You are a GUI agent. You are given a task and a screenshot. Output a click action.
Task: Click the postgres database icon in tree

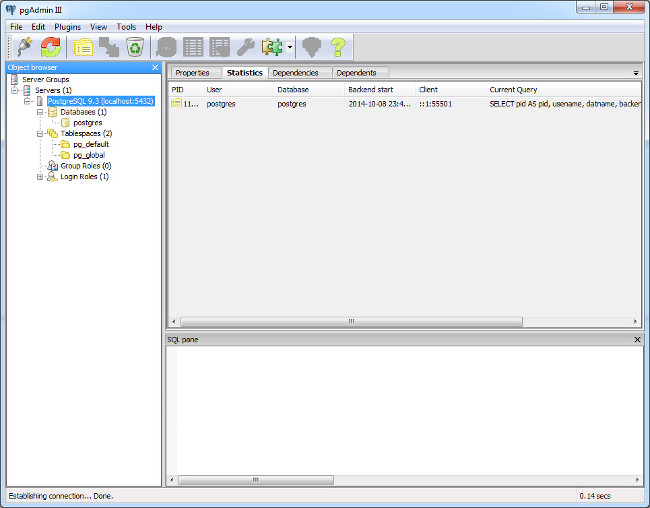coord(65,123)
